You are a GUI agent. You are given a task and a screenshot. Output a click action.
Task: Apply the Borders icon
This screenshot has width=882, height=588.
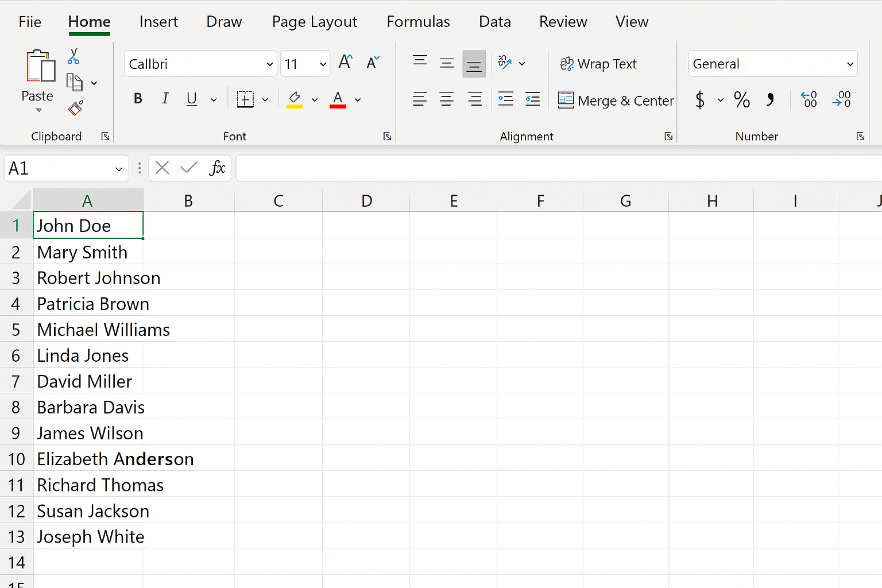(245, 99)
